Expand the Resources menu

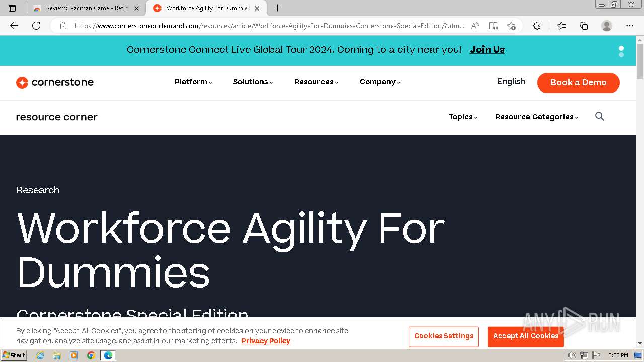coord(316,82)
